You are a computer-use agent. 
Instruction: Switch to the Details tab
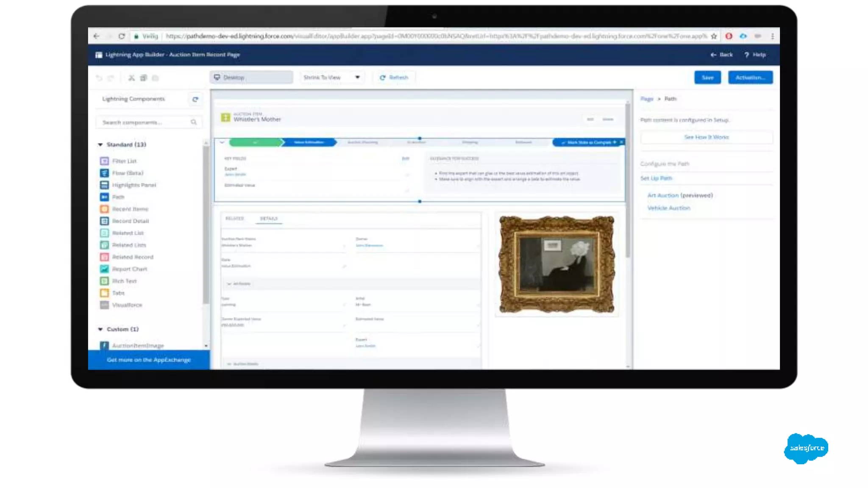[x=269, y=219]
